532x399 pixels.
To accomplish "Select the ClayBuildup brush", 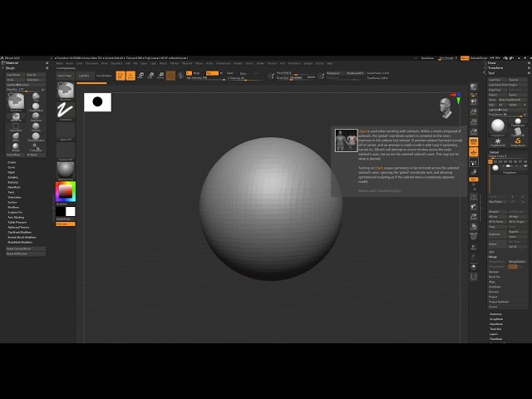I will (x=36, y=107).
